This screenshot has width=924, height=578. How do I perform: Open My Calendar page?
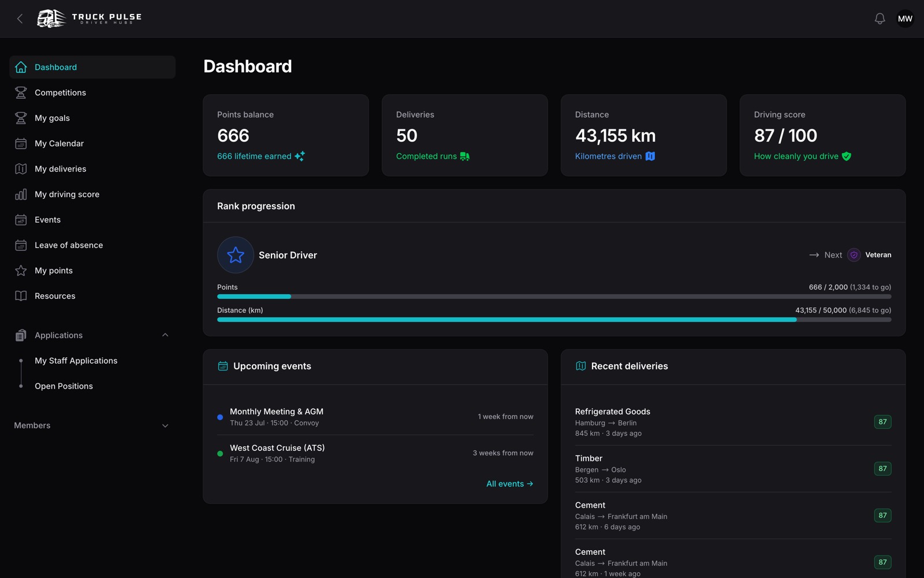click(x=92, y=143)
